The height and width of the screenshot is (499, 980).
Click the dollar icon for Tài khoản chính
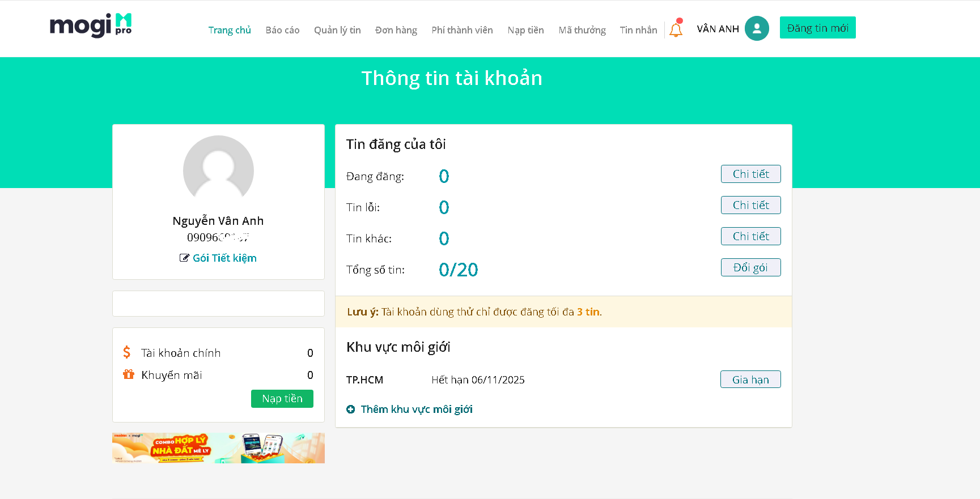tap(127, 352)
